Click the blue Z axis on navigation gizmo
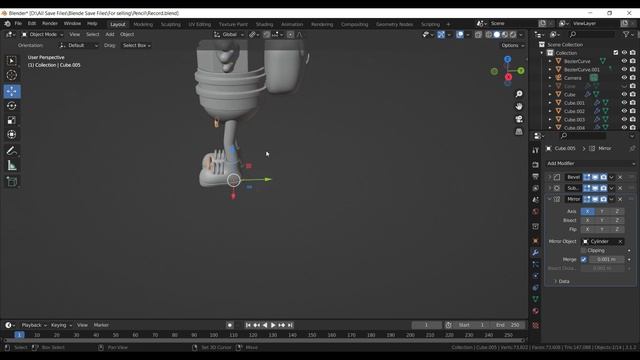The image size is (640, 360). click(x=507, y=59)
